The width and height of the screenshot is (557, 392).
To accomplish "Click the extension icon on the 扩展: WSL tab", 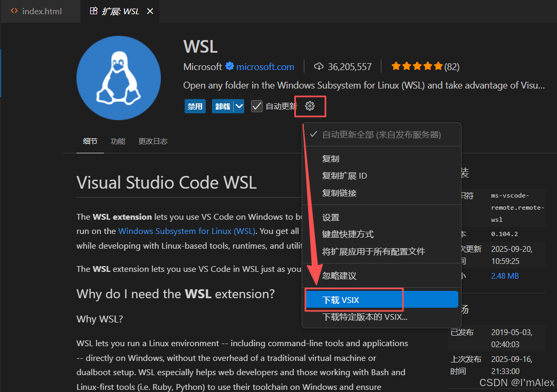I will [x=93, y=11].
